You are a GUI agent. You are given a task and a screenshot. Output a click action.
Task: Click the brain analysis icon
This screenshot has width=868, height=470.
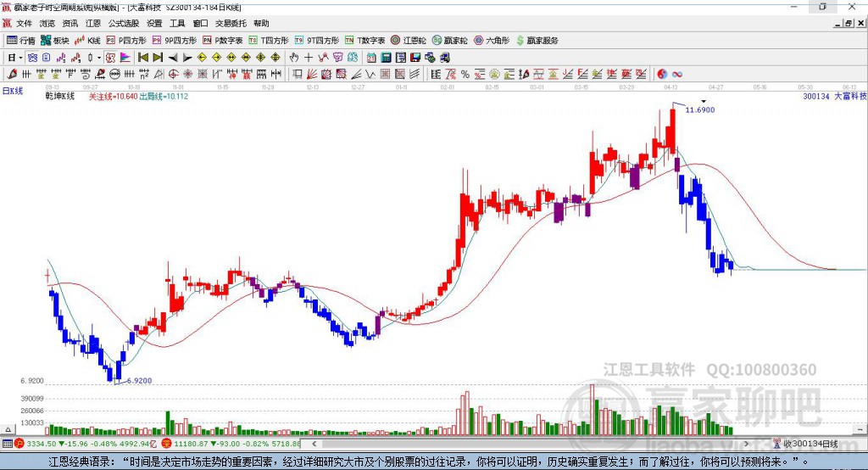coord(353,58)
